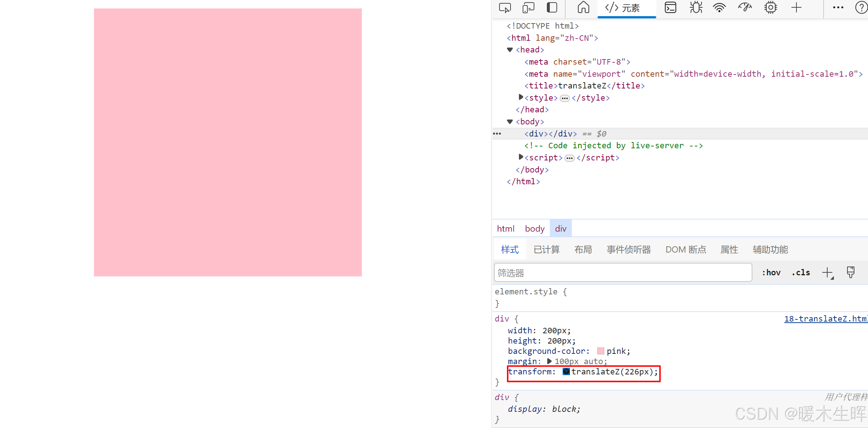This screenshot has width=868, height=428.
Task: Click div in the breadcrumb bar
Action: 560,229
